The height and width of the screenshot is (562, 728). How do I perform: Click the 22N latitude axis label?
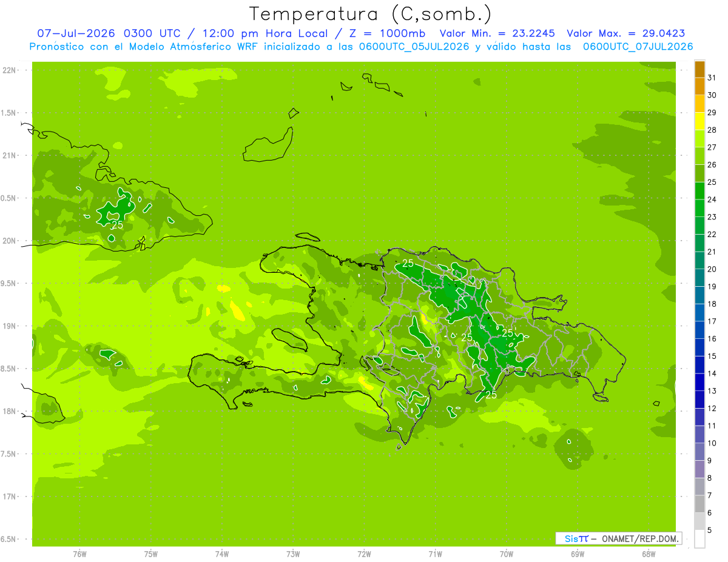pyautogui.click(x=10, y=70)
